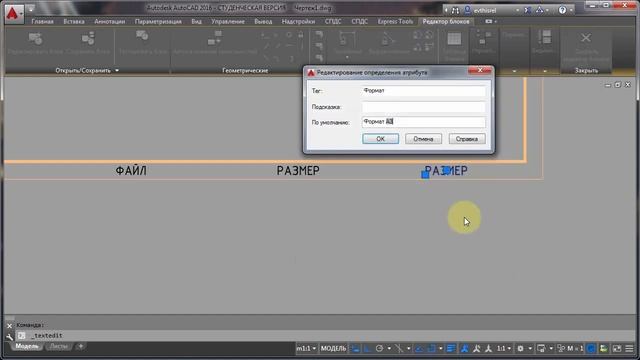Open the m1:1 scale dropdown in the status bar
Screen dimensions: 640x360
pos(306,349)
